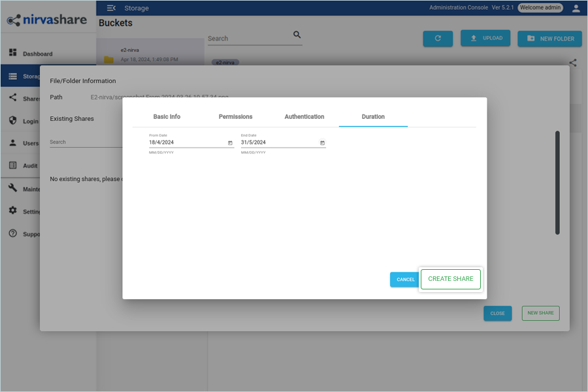
Task: Click the bucket search magnifier icon
Action: click(297, 35)
